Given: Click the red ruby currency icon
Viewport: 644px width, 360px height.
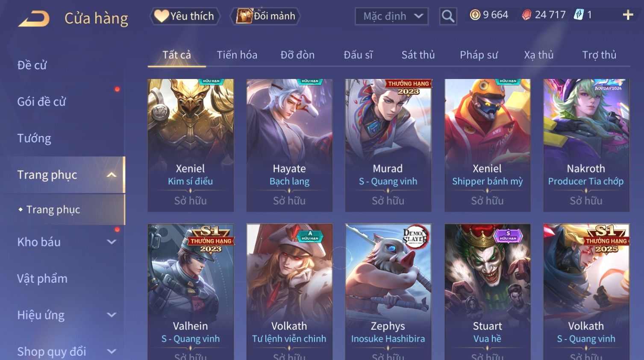Looking at the screenshot, I should click(x=526, y=15).
